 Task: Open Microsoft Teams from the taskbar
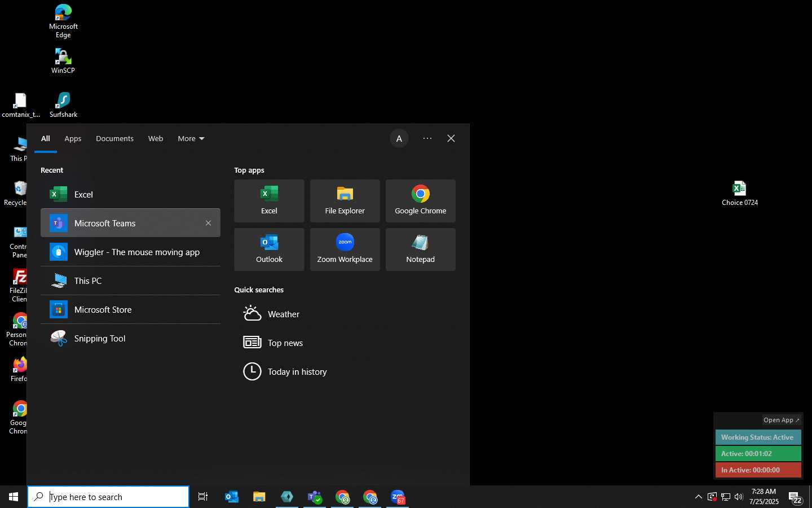tap(315, 497)
